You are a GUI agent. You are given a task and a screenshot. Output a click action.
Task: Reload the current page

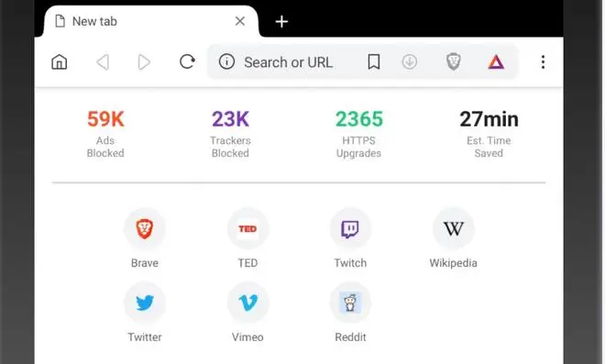[x=187, y=61]
